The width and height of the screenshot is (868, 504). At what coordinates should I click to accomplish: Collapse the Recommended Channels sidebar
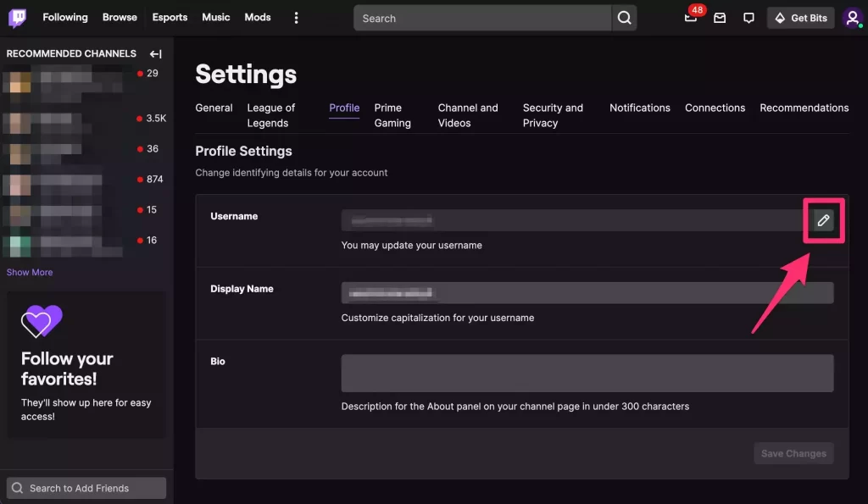[x=155, y=53]
